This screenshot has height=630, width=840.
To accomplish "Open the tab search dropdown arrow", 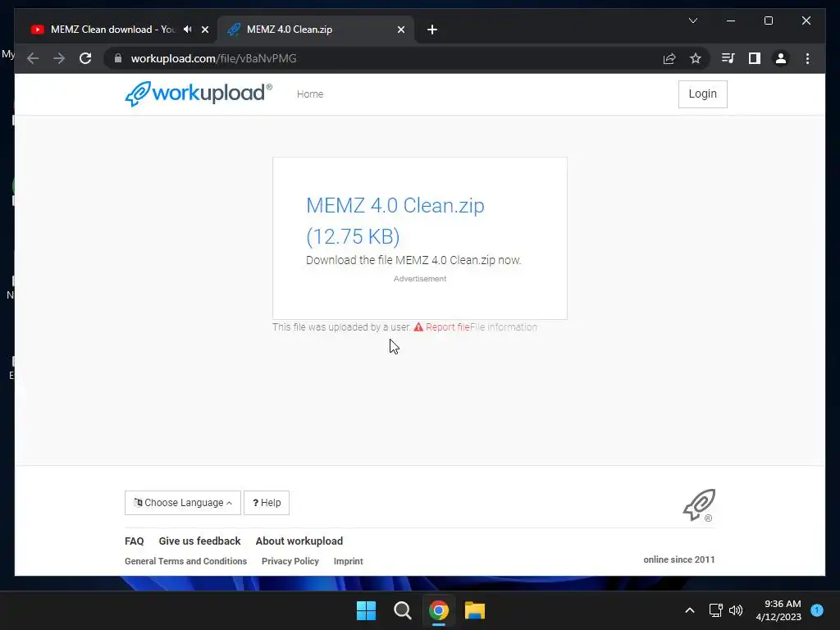I will 692,21.
